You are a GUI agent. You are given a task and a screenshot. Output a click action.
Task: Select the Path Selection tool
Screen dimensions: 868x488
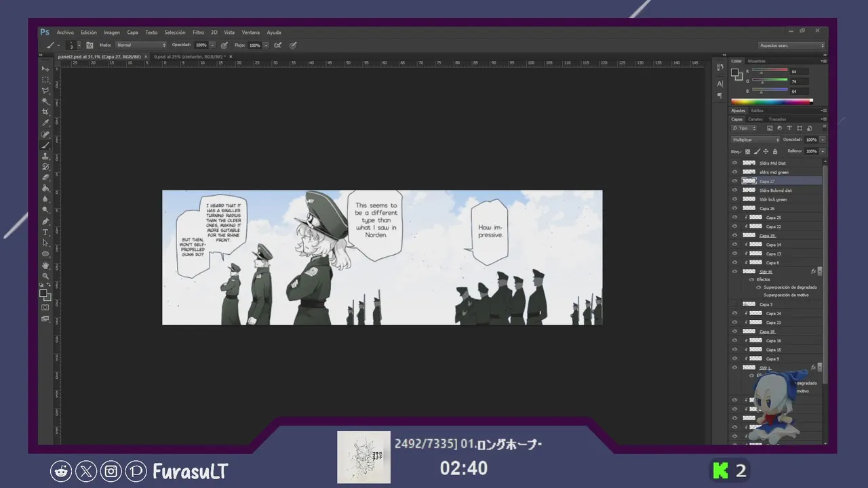[x=45, y=243]
